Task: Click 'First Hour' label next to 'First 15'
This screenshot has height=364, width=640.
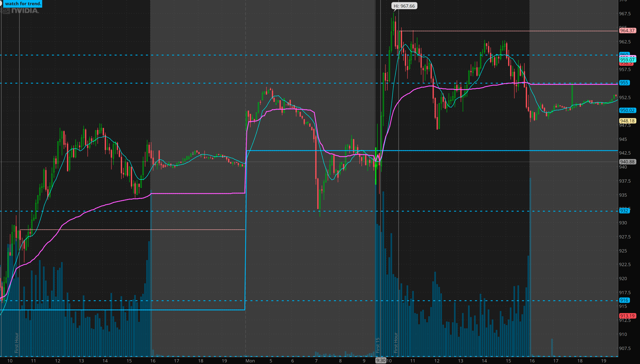Action: pos(396,343)
